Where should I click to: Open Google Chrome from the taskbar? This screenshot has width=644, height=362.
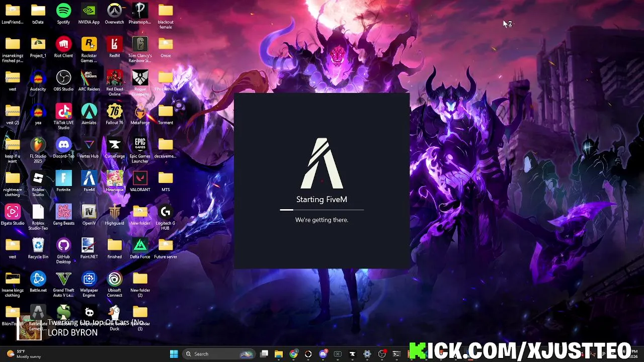coord(293,354)
